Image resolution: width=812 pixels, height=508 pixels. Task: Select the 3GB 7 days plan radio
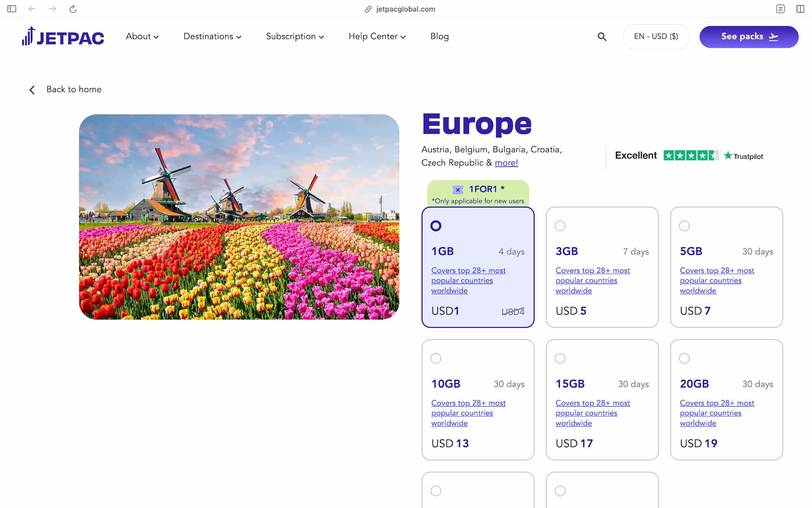pos(560,226)
